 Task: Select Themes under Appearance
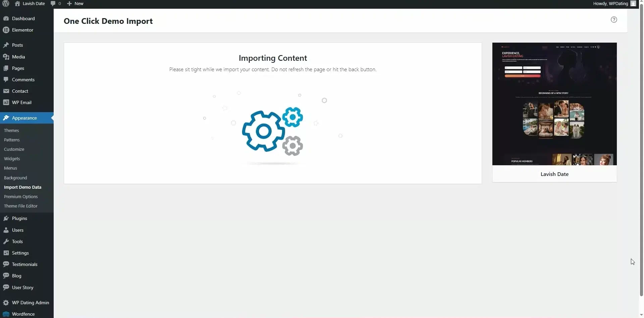tap(11, 130)
